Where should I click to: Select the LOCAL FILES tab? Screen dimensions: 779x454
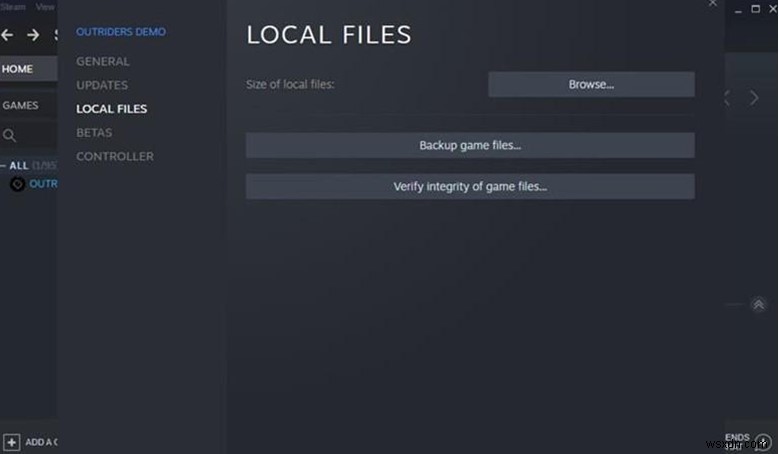[112, 109]
